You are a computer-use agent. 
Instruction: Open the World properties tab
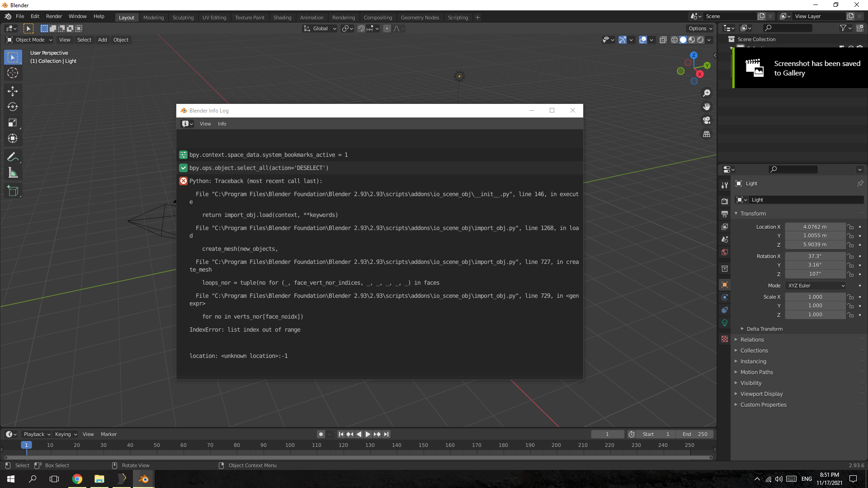725,252
